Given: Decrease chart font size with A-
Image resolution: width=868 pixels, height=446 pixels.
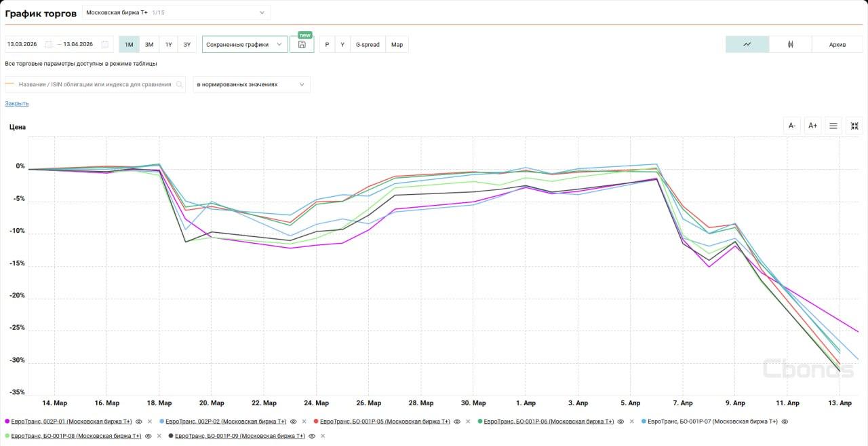Looking at the screenshot, I should 791,126.
